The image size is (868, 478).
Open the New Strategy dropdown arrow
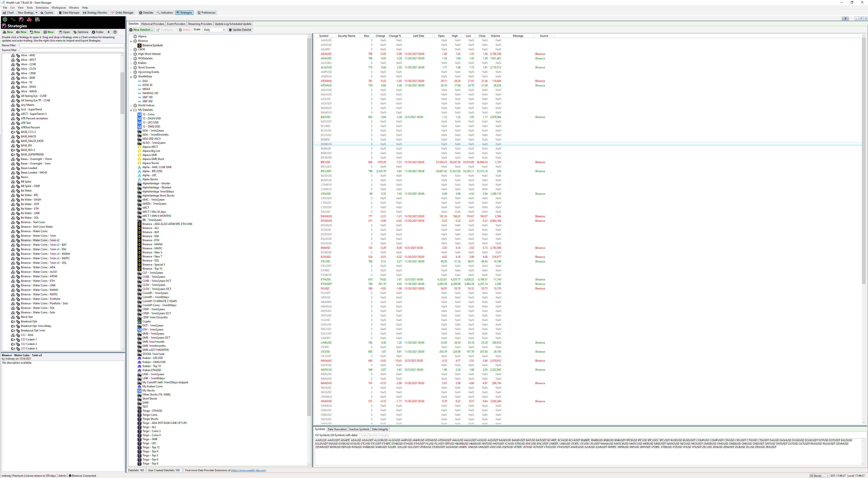[36, 13]
